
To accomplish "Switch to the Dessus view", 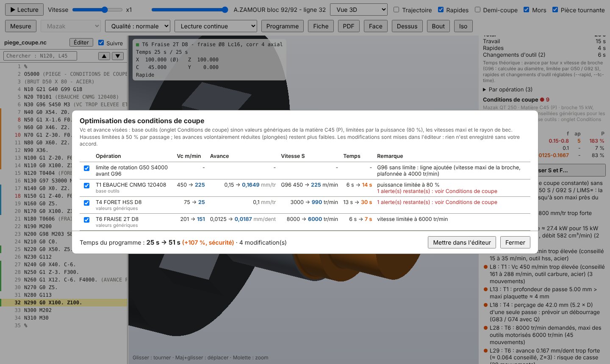I will pyautogui.click(x=407, y=26).
